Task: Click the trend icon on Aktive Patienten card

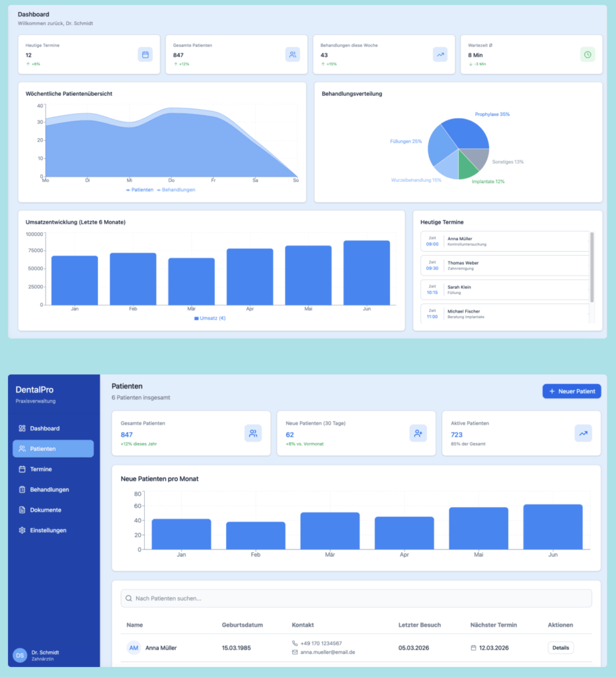Action: [583, 433]
